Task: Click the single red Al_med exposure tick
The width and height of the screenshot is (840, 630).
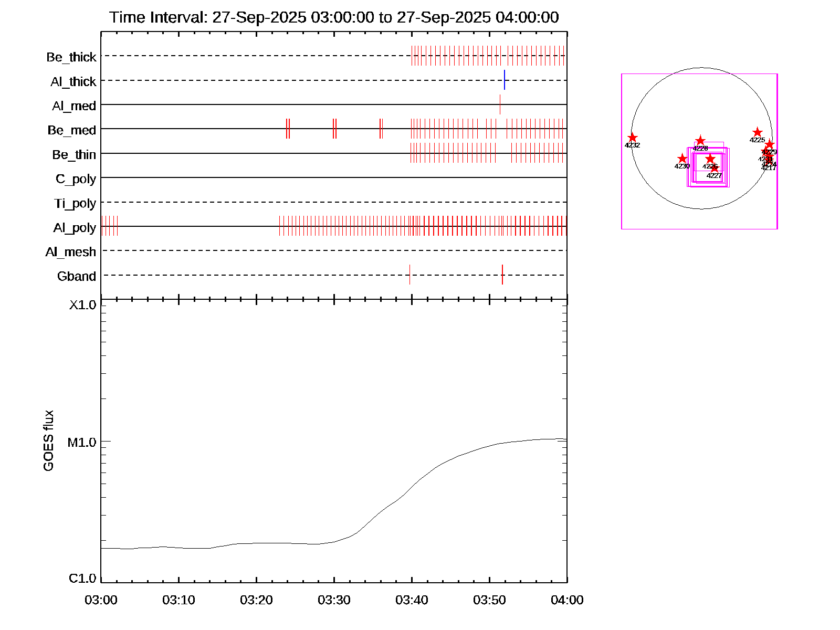Action: coord(500,104)
